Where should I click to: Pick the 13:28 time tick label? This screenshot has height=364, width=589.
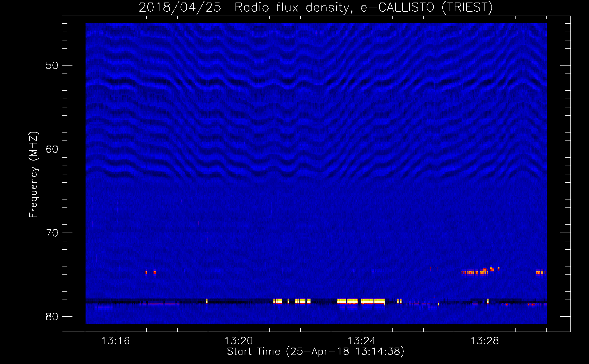485,341
